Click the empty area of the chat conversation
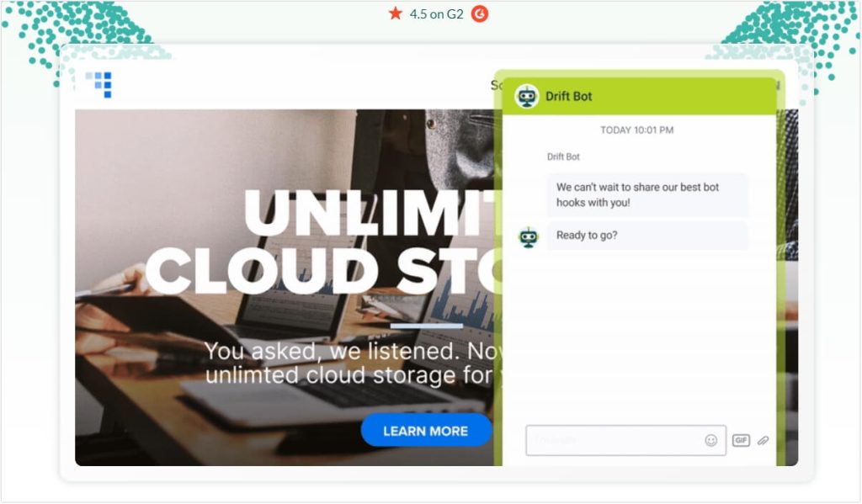The width and height of the screenshot is (862, 504). 636,337
